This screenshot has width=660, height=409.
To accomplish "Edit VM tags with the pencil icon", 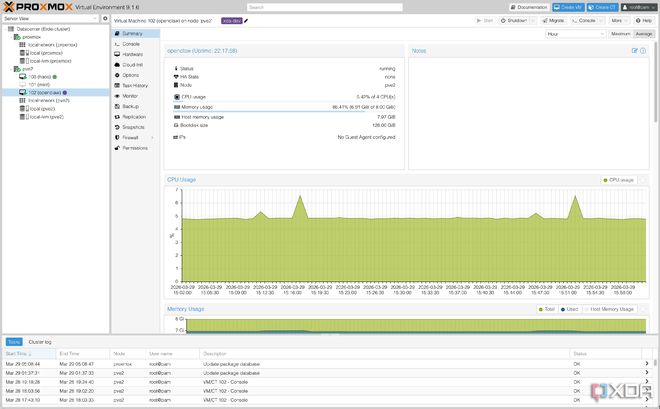I will click(x=246, y=21).
